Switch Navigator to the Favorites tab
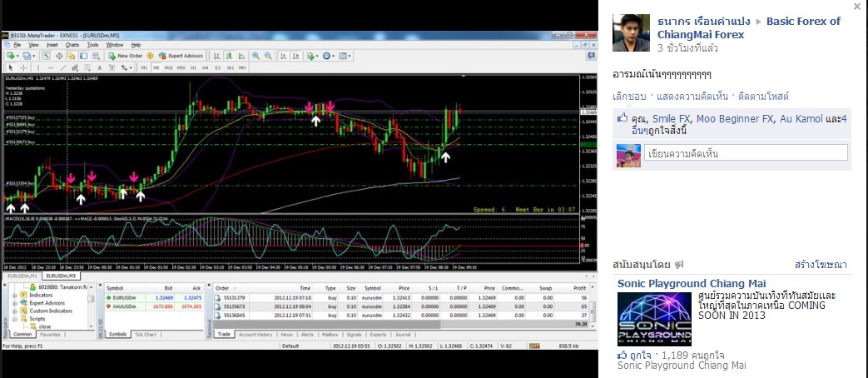Image resolution: width=868 pixels, height=378 pixels. click(x=50, y=334)
